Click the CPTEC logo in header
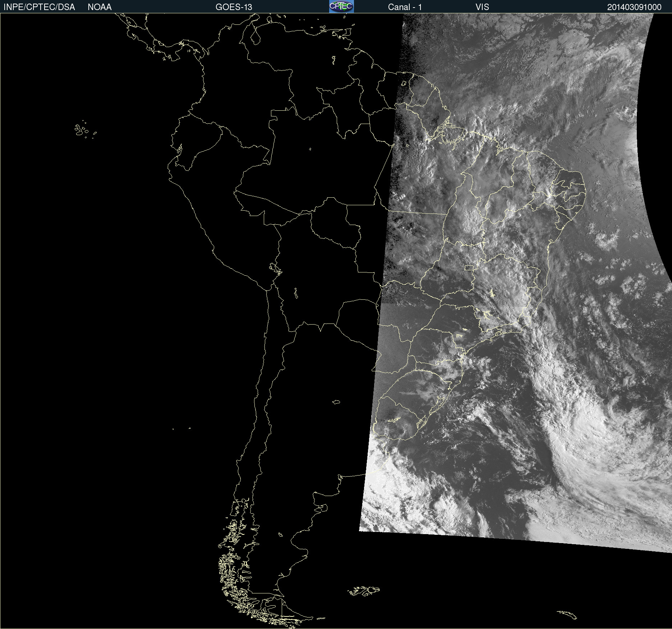Screen dimensions: 672x629 [341, 6]
